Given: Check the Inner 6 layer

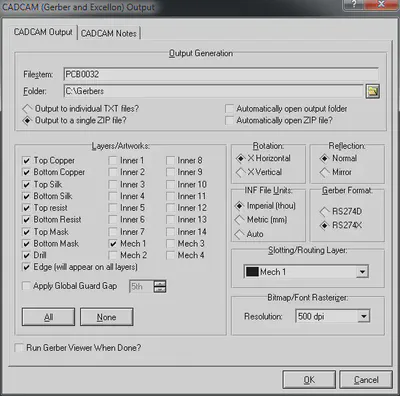Looking at the screenshot, I should [113, 220].
